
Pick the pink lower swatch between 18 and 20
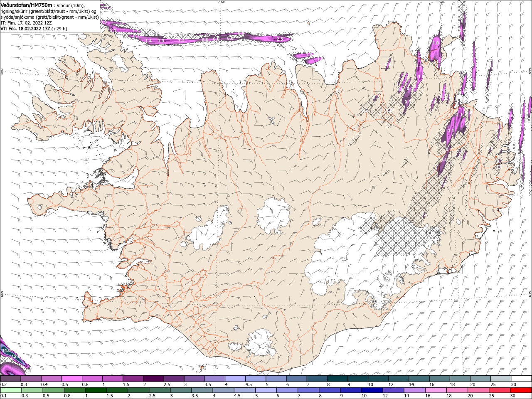(x=457, y=390)
